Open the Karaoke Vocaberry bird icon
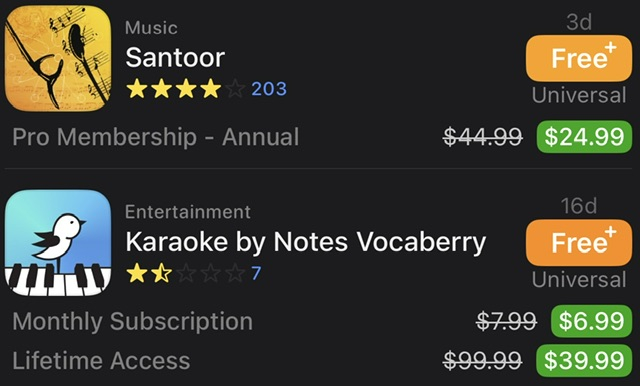640x386 pixels. [x=58, y=243]
